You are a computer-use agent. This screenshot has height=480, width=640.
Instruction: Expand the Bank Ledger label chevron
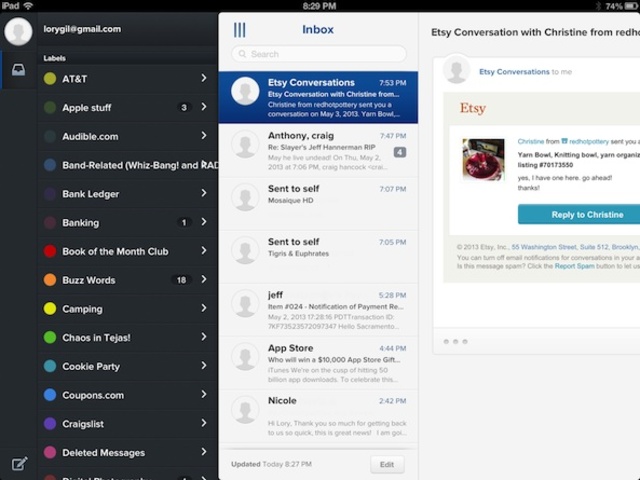(204, 193)
